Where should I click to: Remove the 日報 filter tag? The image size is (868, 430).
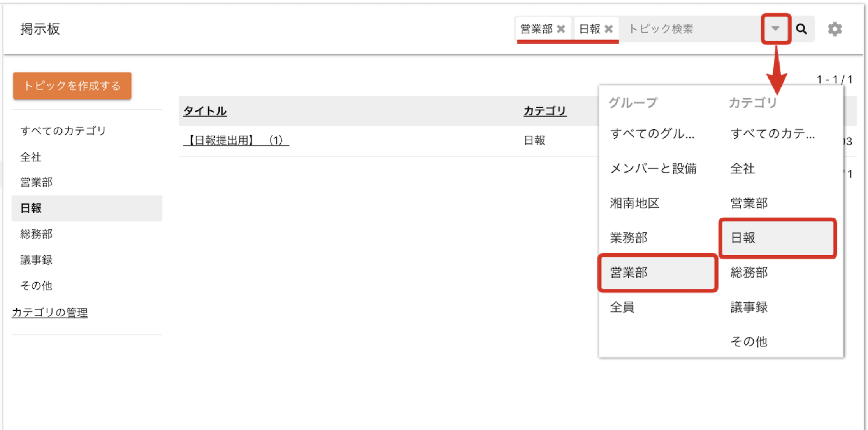(x=609, y=29)
